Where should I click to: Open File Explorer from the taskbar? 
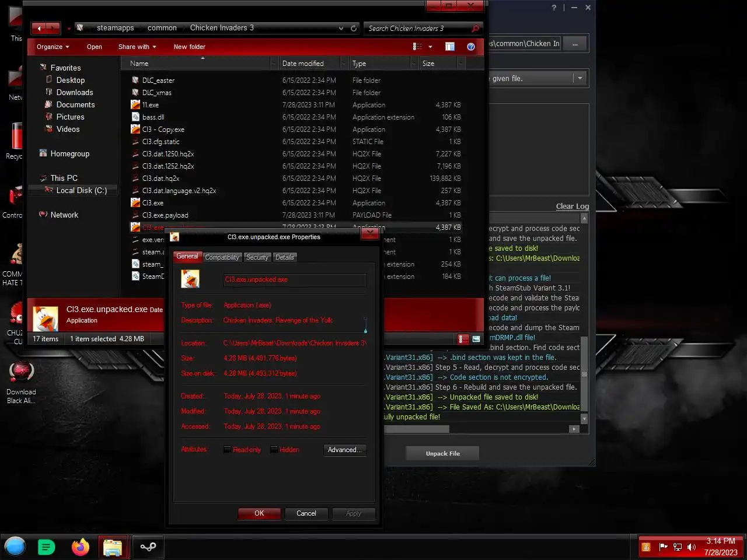(113, 547)
